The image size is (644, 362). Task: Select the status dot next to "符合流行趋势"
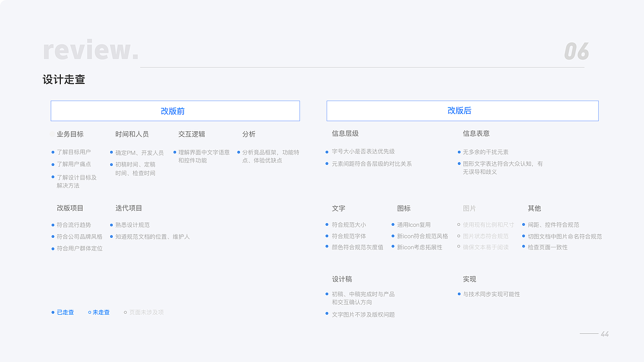(53, 225)
